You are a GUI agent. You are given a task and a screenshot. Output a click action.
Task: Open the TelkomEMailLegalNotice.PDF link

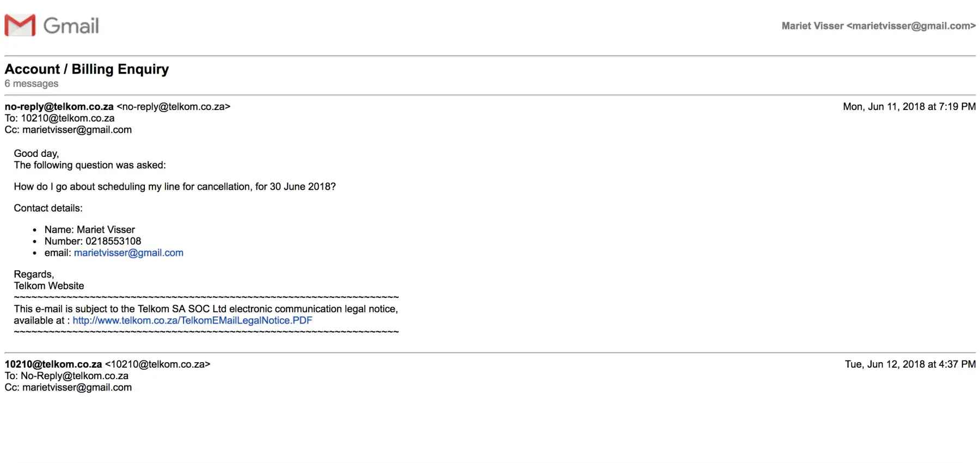pyautogui.click(x=192, y=320)
